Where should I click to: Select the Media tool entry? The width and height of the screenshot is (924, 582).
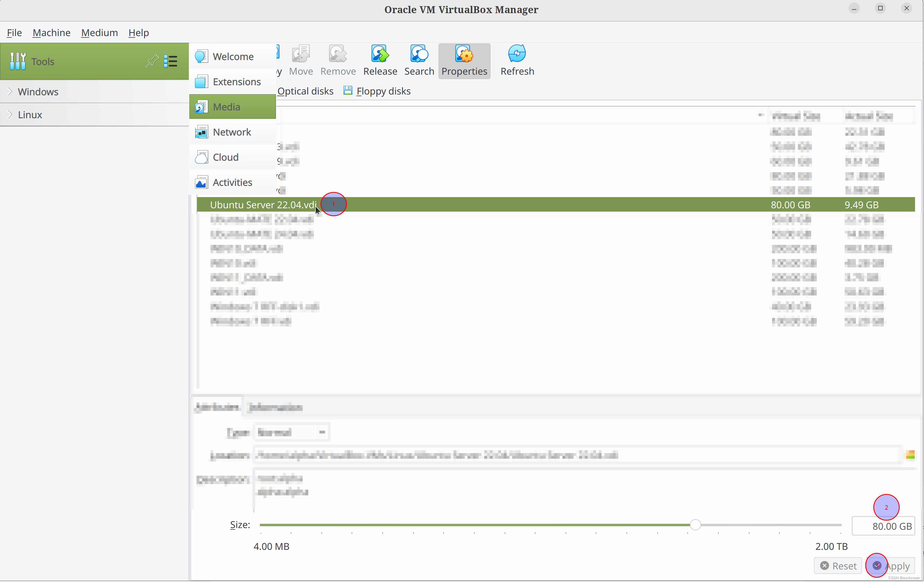232,107
